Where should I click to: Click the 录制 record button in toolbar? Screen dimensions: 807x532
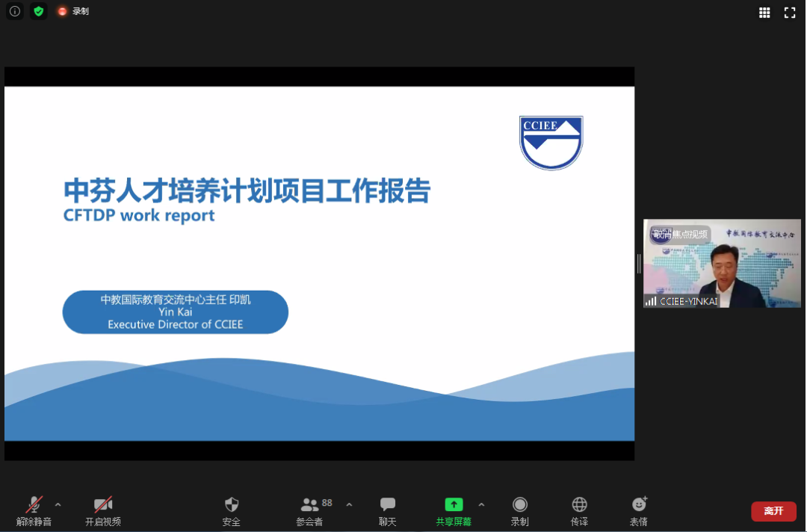coord(520,511)
